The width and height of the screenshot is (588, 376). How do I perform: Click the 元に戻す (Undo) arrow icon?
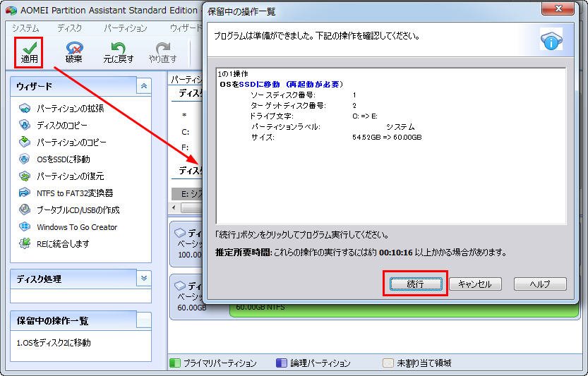[119, 47]
